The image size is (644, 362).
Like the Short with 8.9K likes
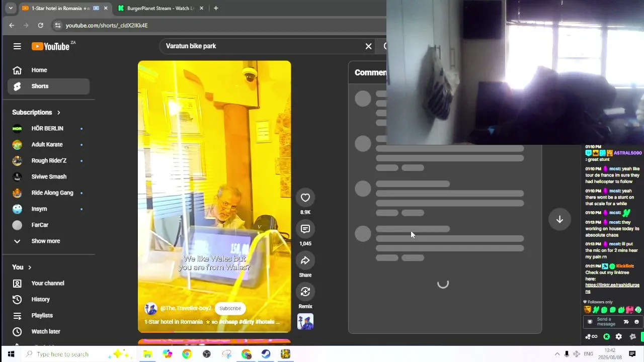305,198
